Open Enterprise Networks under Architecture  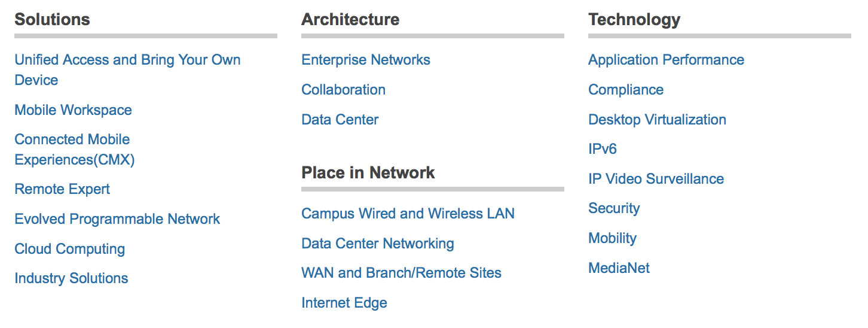(366, 60)
